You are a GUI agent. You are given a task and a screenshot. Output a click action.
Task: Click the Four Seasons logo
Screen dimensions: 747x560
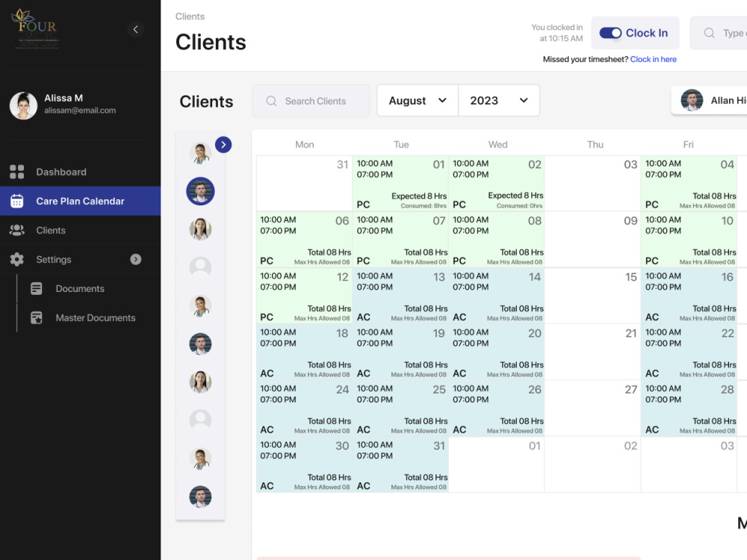click(36, 28)
